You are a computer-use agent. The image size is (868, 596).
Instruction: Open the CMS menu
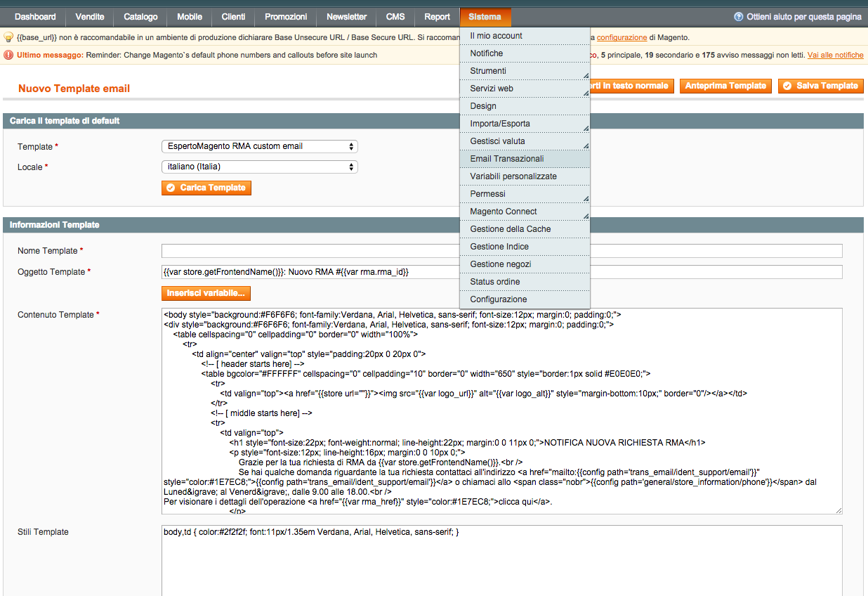(x=395, y=17)
